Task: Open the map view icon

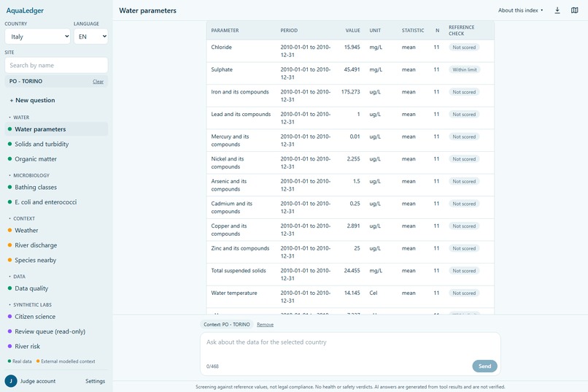Action: pos(574,10)
